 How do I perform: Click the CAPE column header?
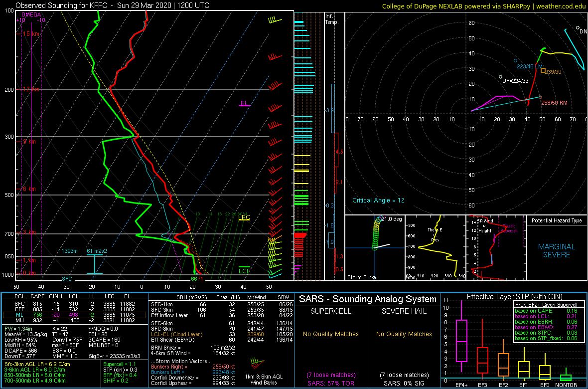(37, 297)
